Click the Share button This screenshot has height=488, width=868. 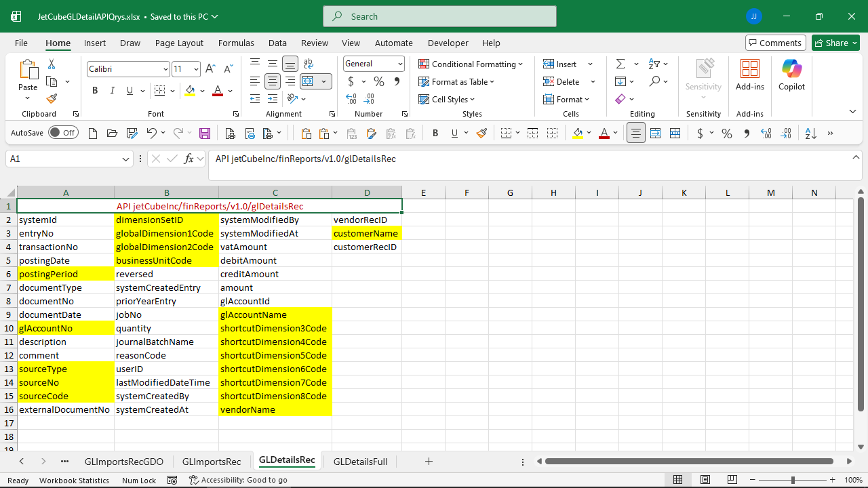(835, 43)
